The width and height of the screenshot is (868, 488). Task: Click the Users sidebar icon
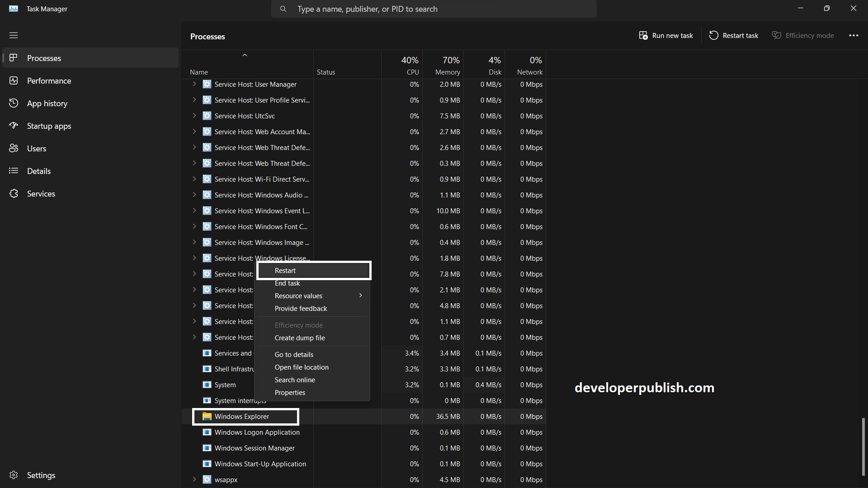point(14,149)
